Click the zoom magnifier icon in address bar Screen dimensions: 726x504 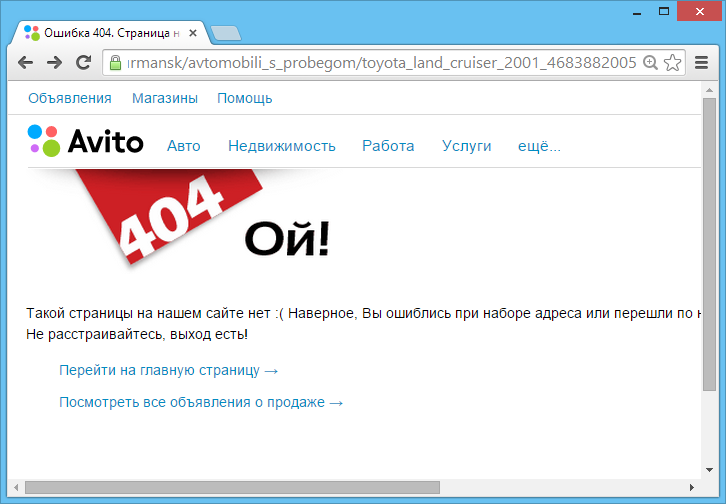point(650,63)
